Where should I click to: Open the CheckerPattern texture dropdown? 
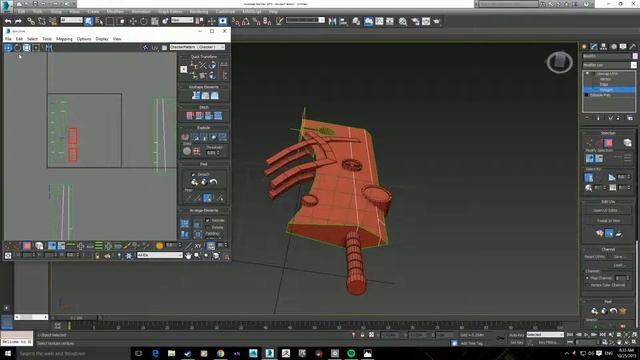click(x=197, y=47)
